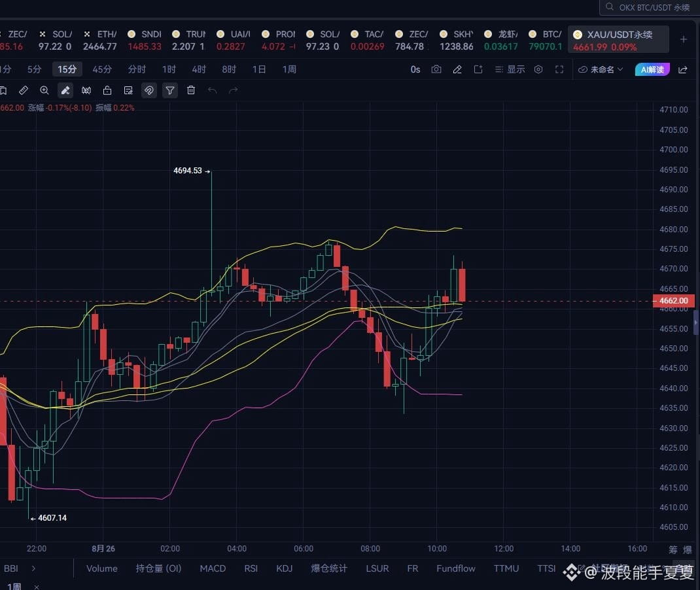The image size is (700, 590).
Task: Enable the KDJ indicator
Action: point(285,568)
